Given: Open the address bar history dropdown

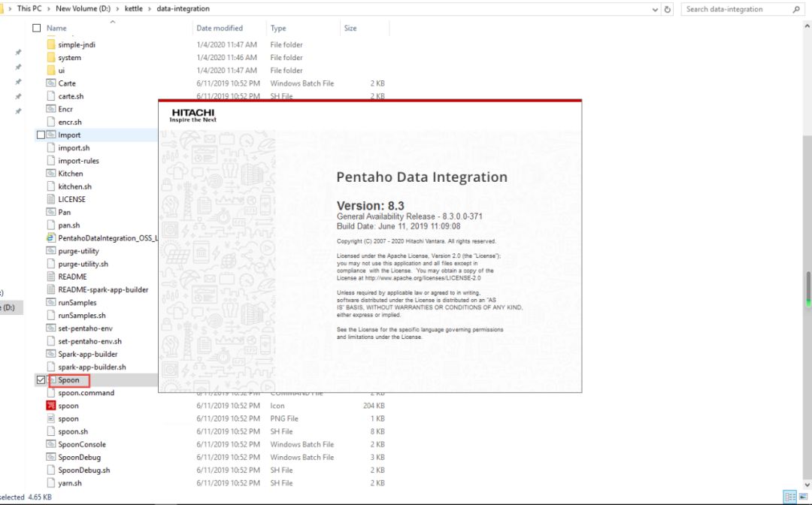Looking at the screenshot, I should [655, 9].
